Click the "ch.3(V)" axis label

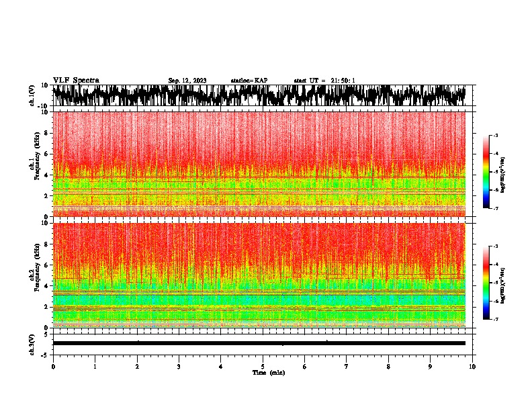pos(32,345)
